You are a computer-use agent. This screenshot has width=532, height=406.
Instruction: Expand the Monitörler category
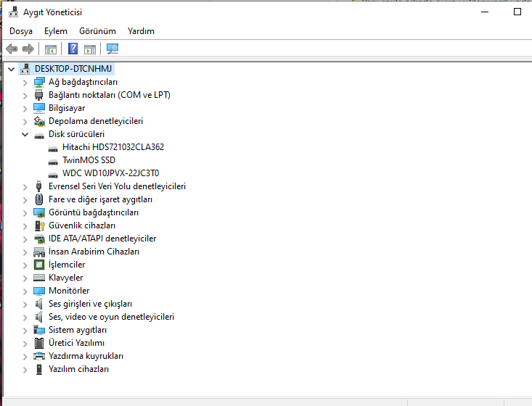25,291
